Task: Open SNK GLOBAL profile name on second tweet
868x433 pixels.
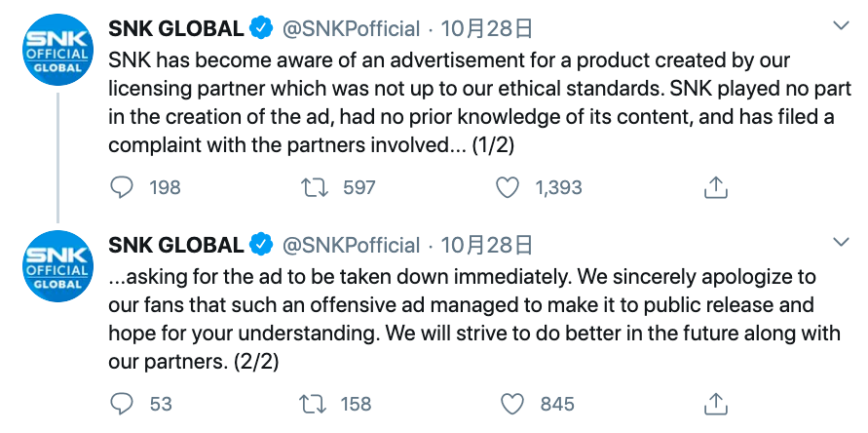Action: click(176, 245)
